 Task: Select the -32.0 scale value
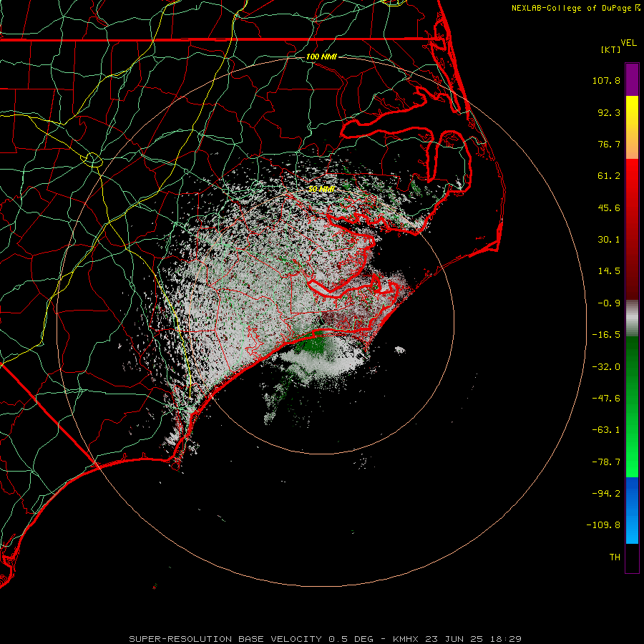[x=606, y=367]
